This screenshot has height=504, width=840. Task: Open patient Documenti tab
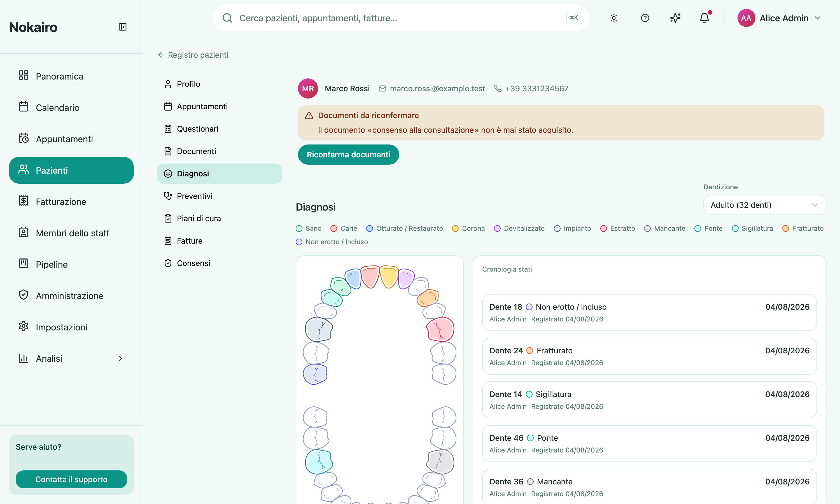[219, 151]
